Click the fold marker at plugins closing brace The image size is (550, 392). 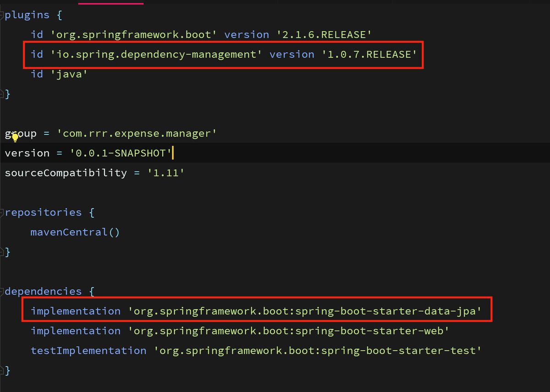[2, 93]
